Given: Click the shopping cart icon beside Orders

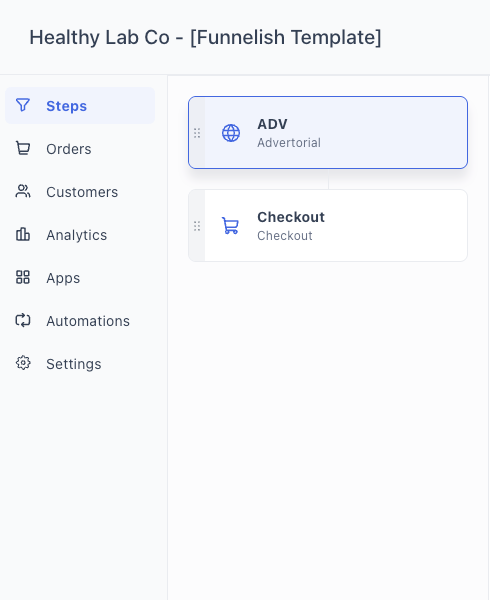Looking at the screenshot, I should coord(23,148).
